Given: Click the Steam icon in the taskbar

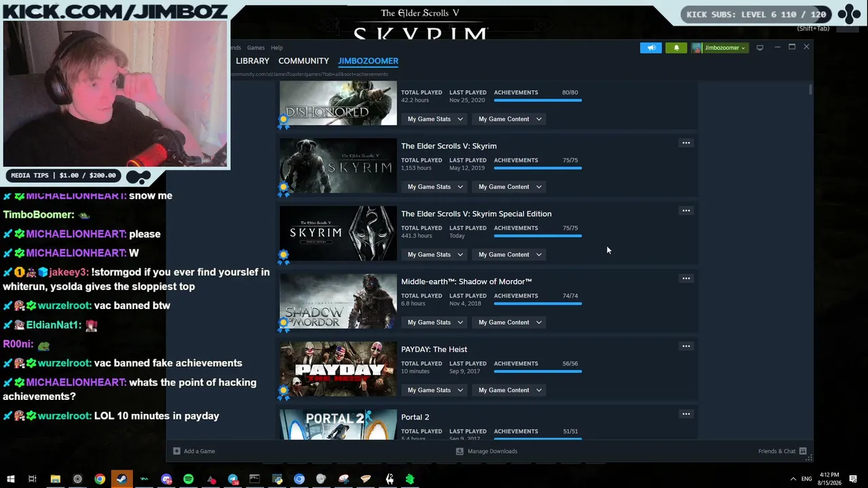Looking at the screenshot, I should point(122,479).
